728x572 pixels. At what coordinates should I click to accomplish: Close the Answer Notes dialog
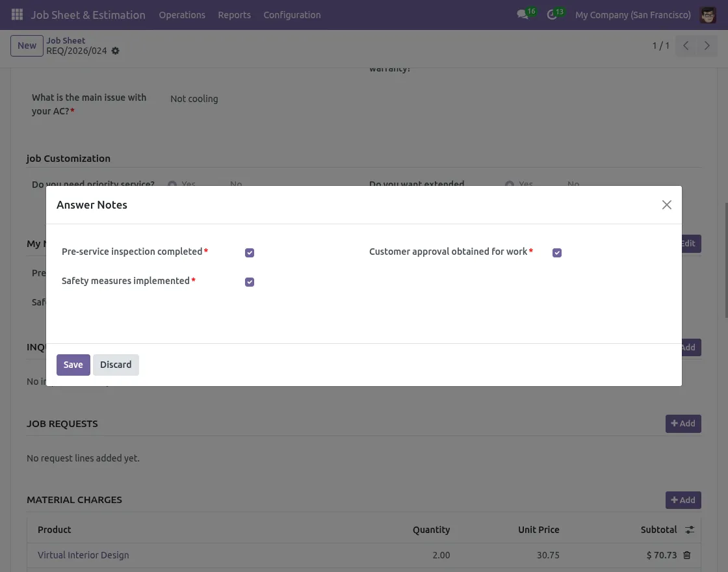tap(666, 204)
